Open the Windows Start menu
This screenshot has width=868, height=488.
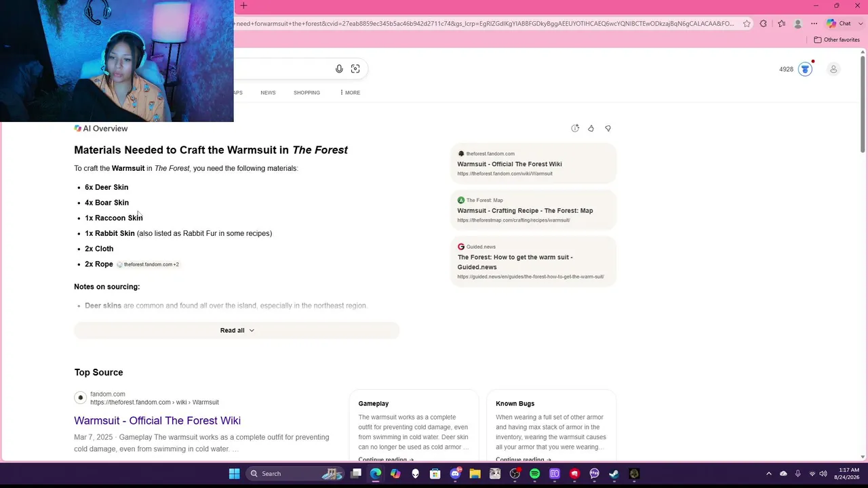[234, 474]
